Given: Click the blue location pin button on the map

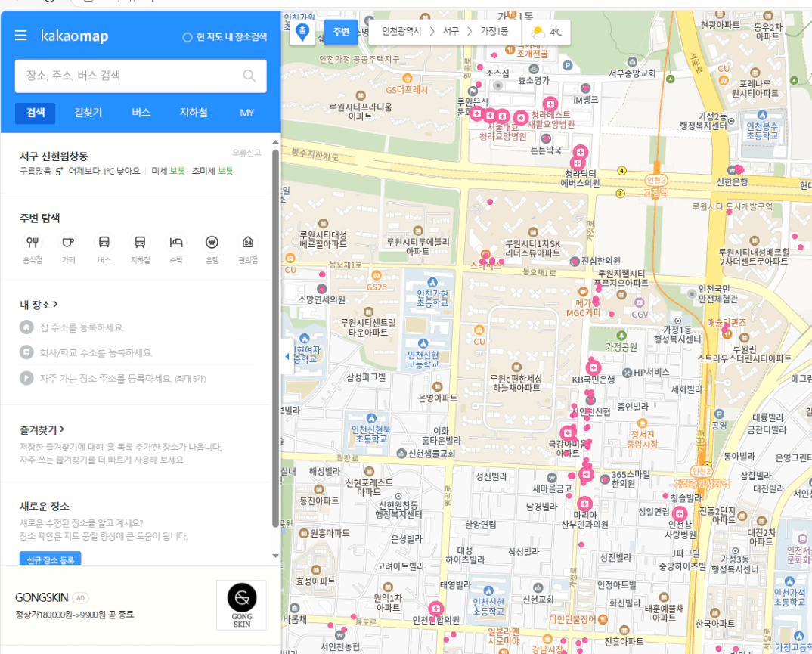Looking at the screenshot, I should 302,33.
